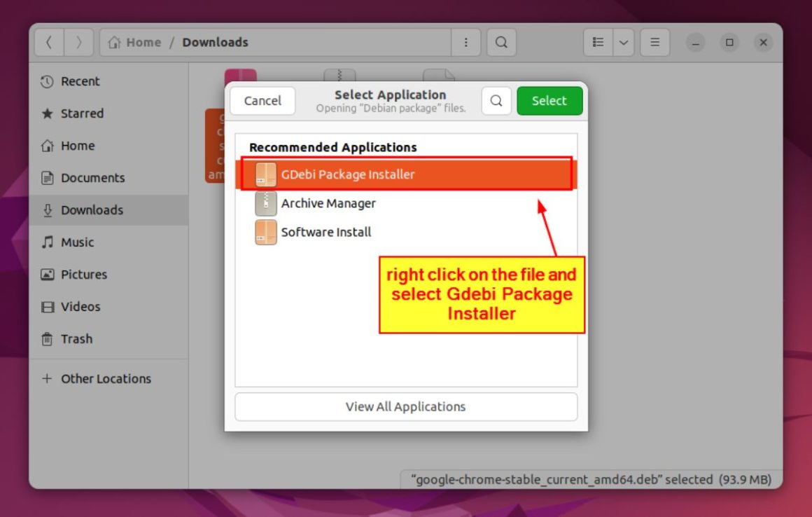Click the Select button

coord(549,100)
